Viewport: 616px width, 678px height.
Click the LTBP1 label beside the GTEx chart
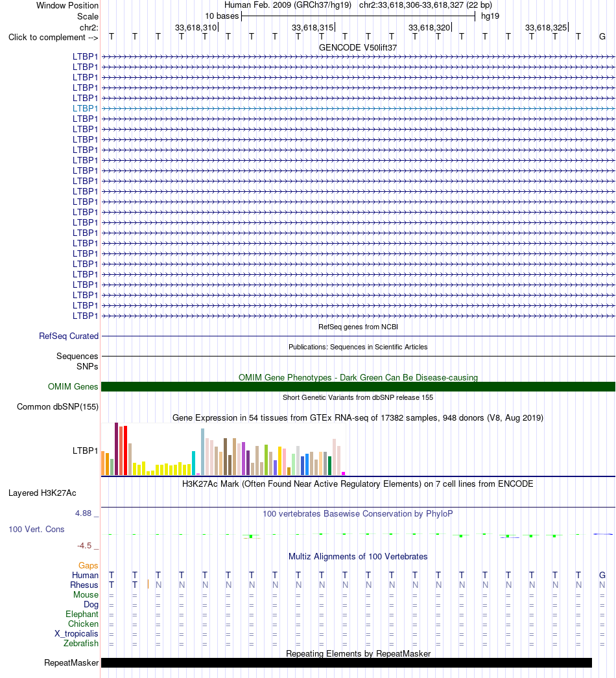(85, 450)
